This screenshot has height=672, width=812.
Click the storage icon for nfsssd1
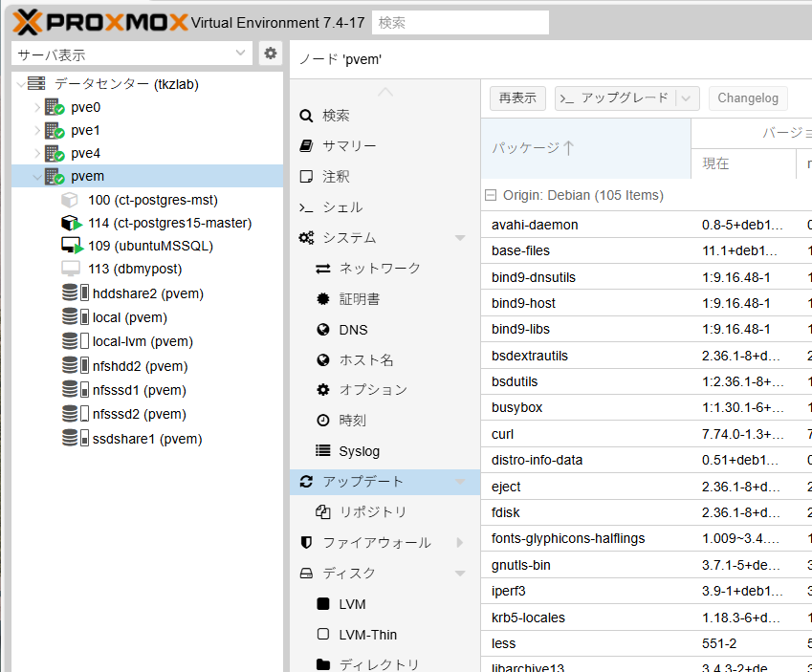(76, 389)
